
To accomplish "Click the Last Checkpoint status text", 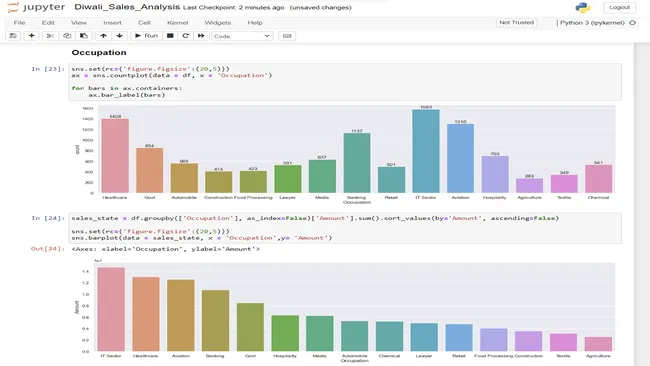I will click(233, 7).
